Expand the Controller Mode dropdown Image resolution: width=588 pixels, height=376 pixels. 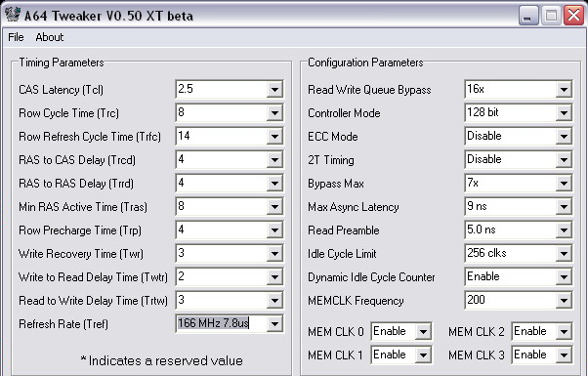click(564, 113)
